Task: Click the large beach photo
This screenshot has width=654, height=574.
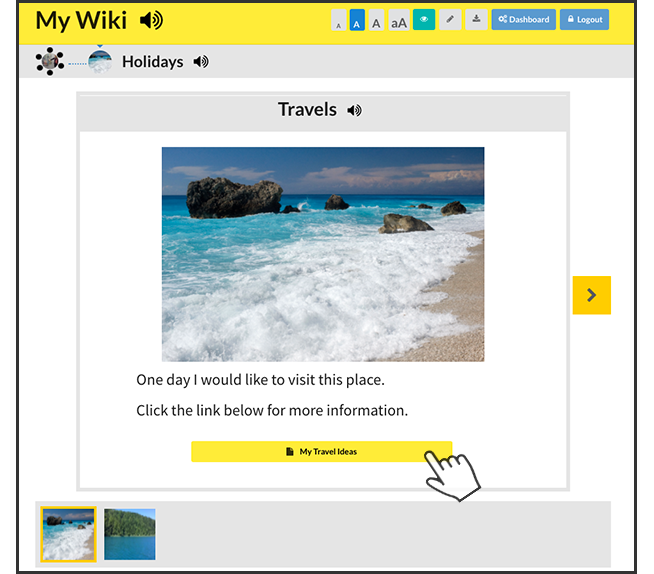Action: point(323,254)
